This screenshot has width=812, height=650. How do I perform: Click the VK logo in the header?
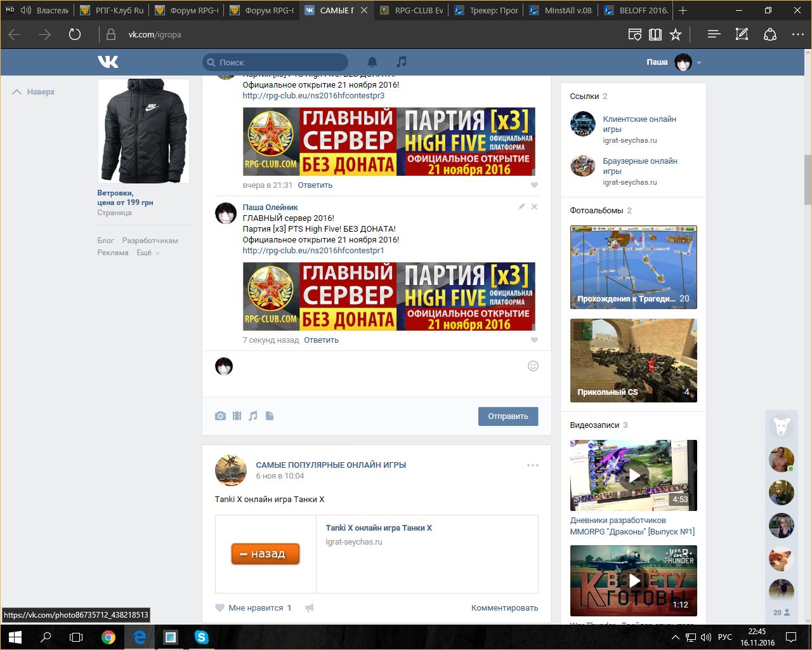108,62
